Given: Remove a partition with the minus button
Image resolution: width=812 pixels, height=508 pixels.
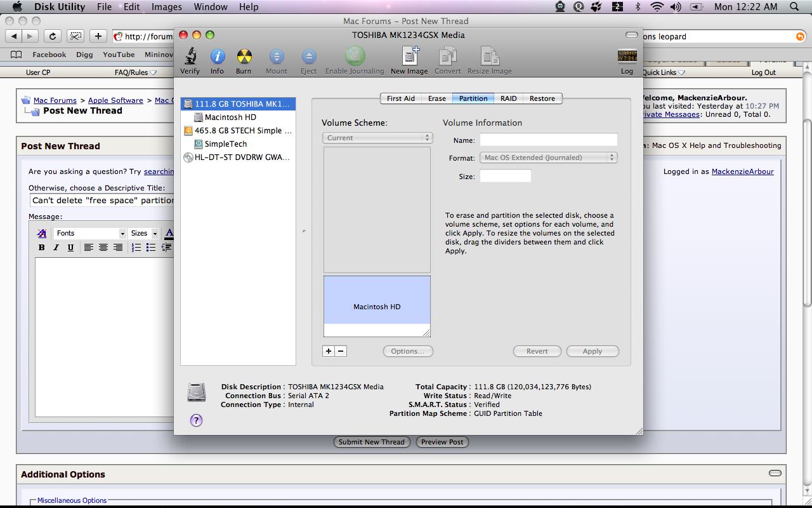Looking at the screenshot, I should click(x=341, y=351).
